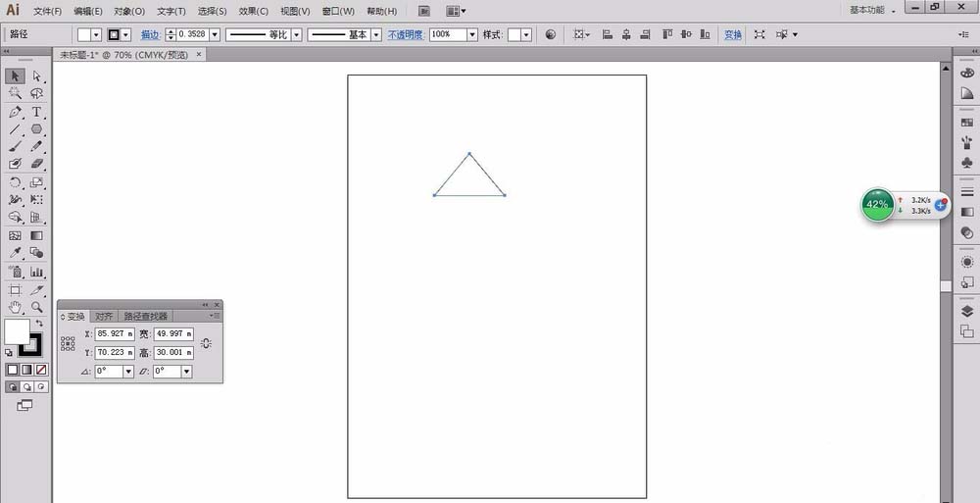Select the Hand tool
The image size is (980, 503).
[x=15, y=307]
